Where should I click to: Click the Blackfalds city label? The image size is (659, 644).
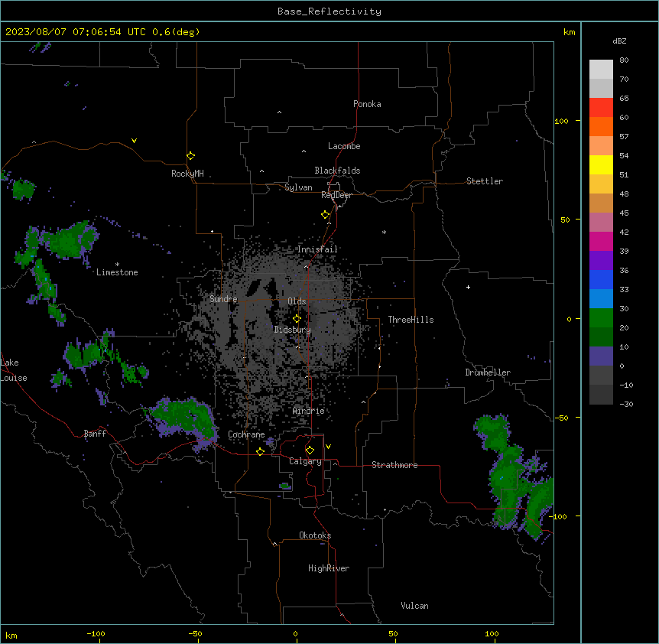pos(337,171)
